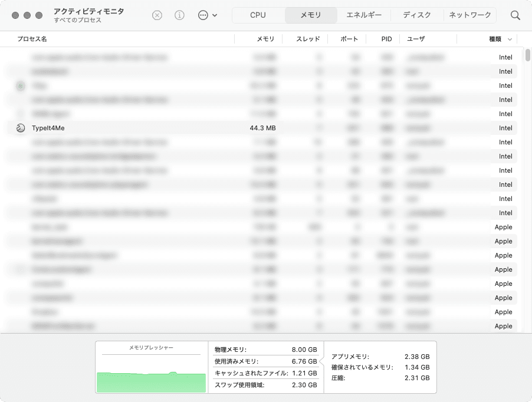532x402 pixels.
Task: Click the 種類 column sort chevron
Action: (510, 39)
